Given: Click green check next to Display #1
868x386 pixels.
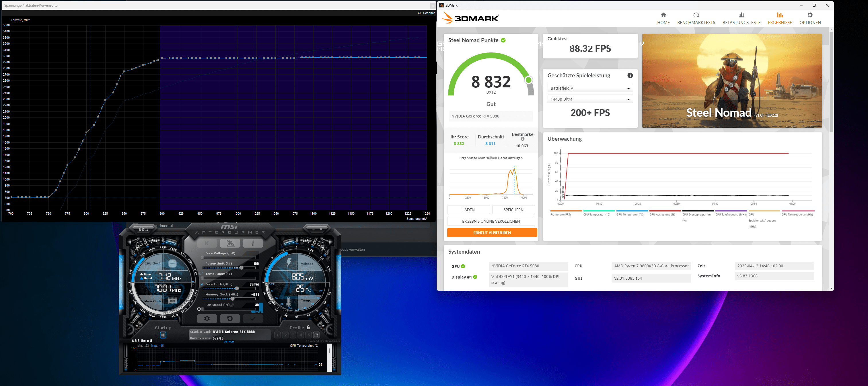Looking at the screenshot, I should pyautogui.click(x=475, y=277).
